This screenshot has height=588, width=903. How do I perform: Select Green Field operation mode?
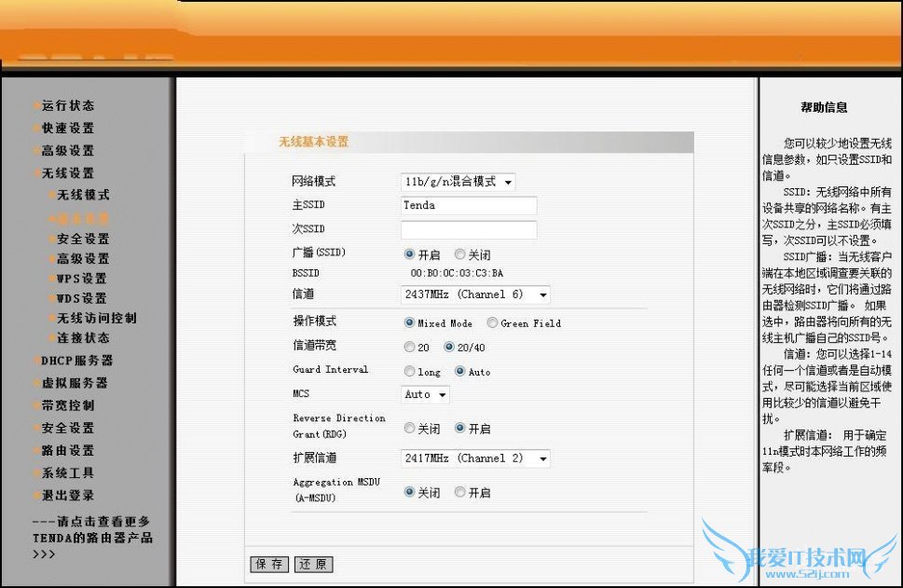click(491, 322)
